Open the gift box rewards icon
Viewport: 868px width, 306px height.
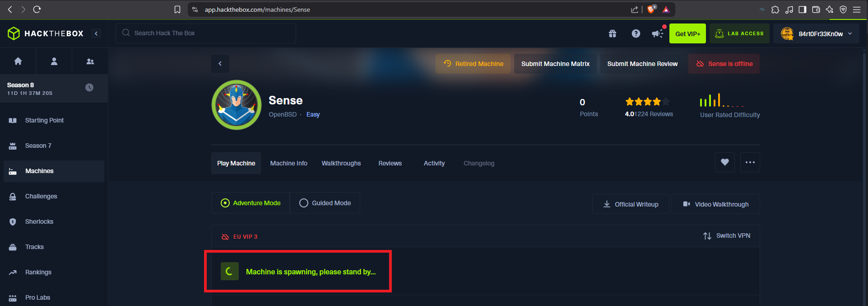coord(613,33)
